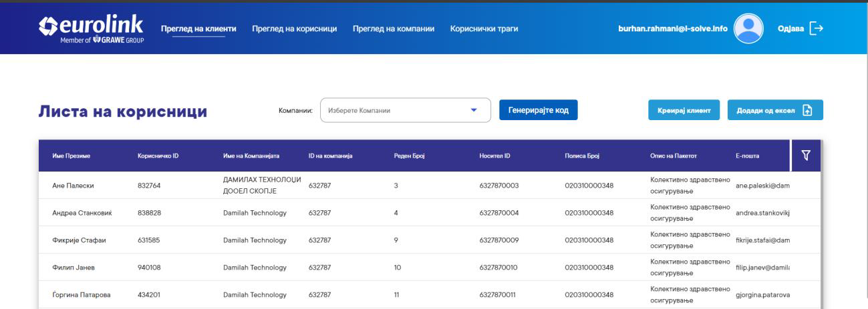Switch to Преглед на клиенти tab
The width and height of the screenshot is (868, 309).
pos(199,29)
